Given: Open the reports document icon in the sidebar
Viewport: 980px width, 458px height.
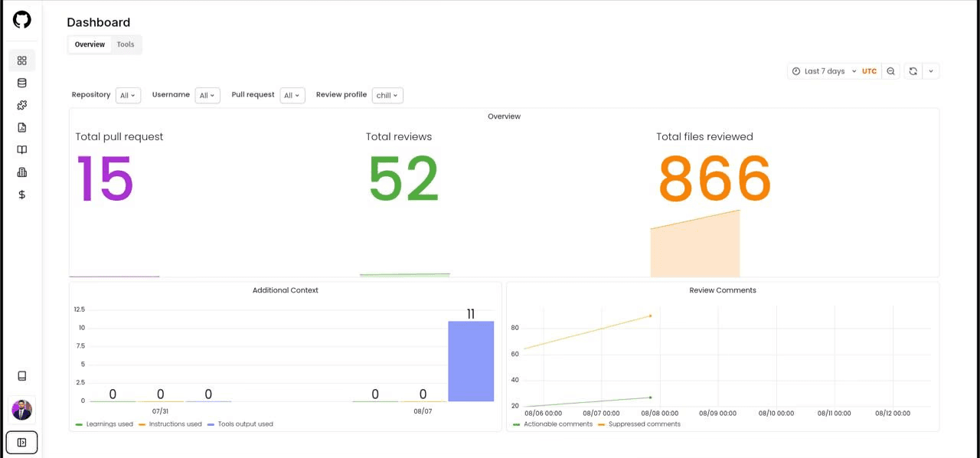Looking at the screenshot, I should pyautogui.click(x=21, y=127).
